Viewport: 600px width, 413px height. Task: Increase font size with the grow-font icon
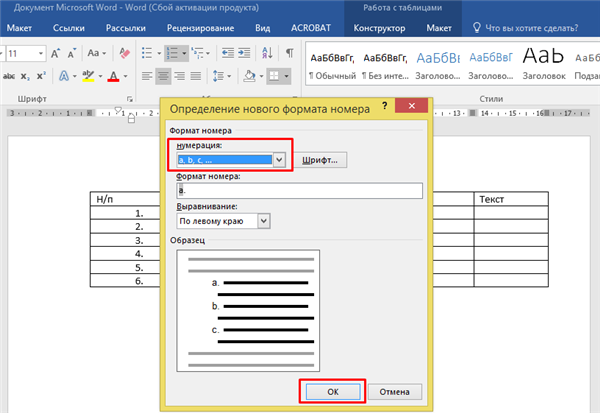(x=55, y=53)
